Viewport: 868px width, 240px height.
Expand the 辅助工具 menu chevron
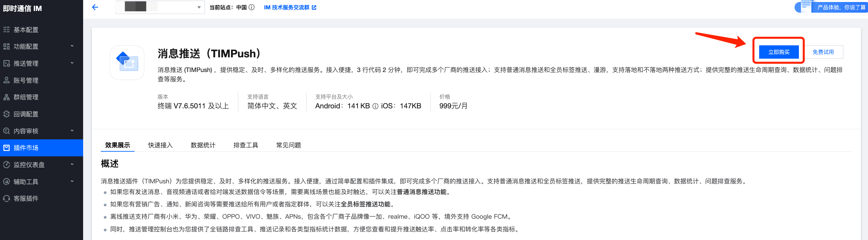tap(72, 181)
